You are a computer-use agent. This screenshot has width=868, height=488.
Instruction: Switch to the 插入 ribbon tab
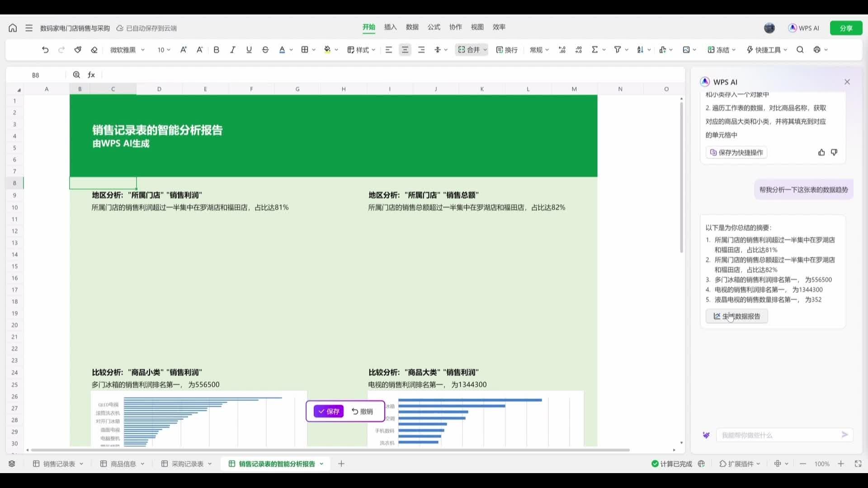coord(390,27)
